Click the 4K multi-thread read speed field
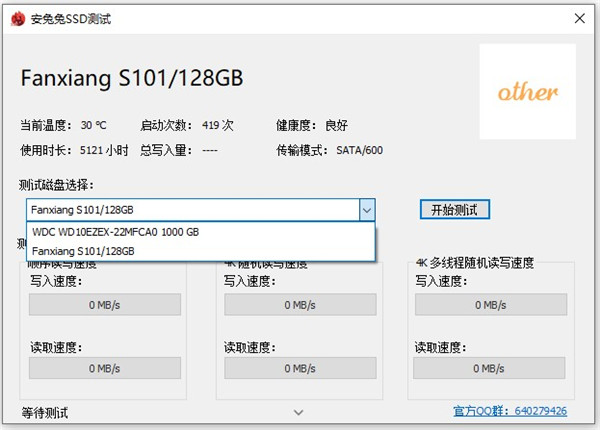600x430 pixels. [490, 369]
